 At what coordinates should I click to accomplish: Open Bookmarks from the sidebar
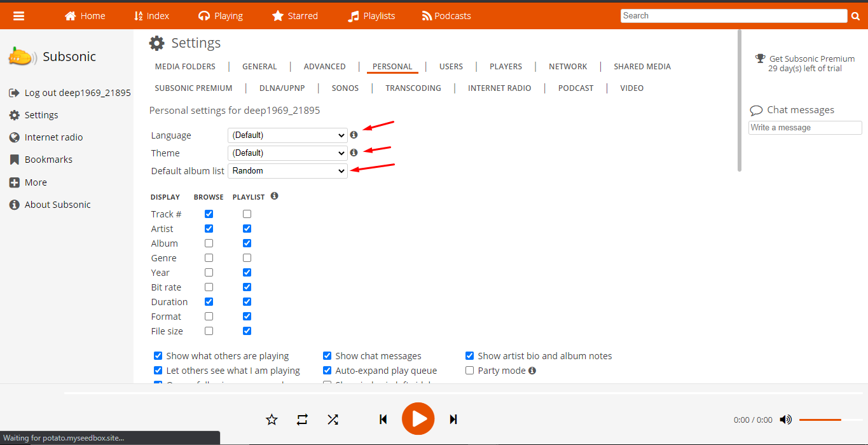(x=49, y=159)
